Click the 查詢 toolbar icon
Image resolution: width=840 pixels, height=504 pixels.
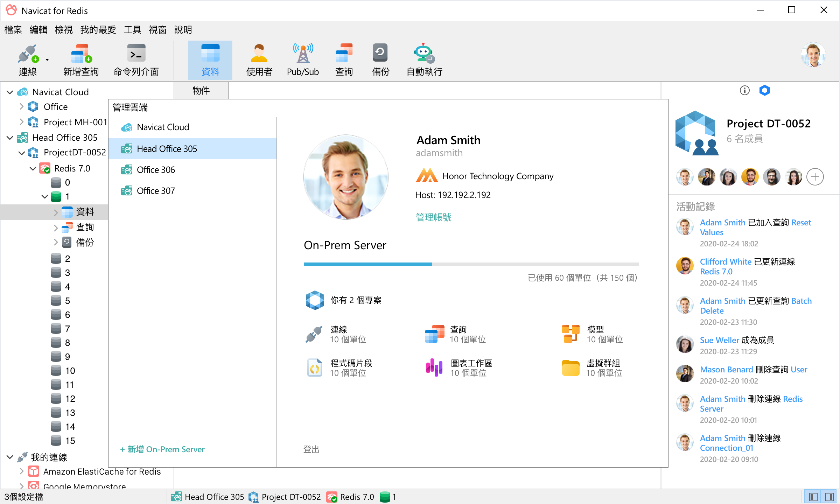pos(344,59)
